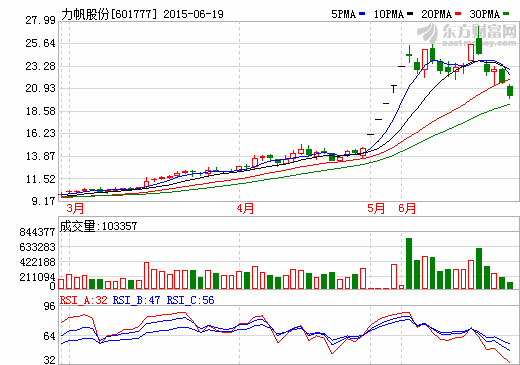The width and height of the screenshot is (520, 365).
Task: Click the 成交量:103357 volume label
Action: [98, 226]
